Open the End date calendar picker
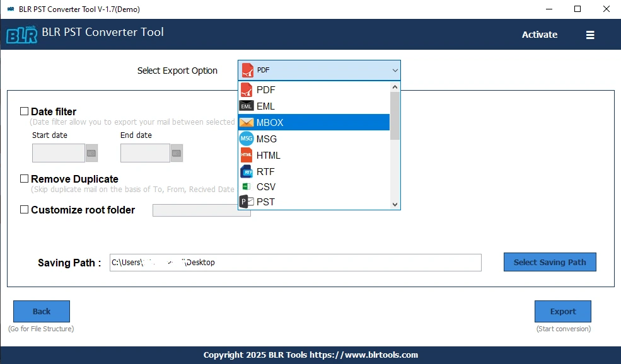Viewport: 621px width, 364px height. [176, 152]
